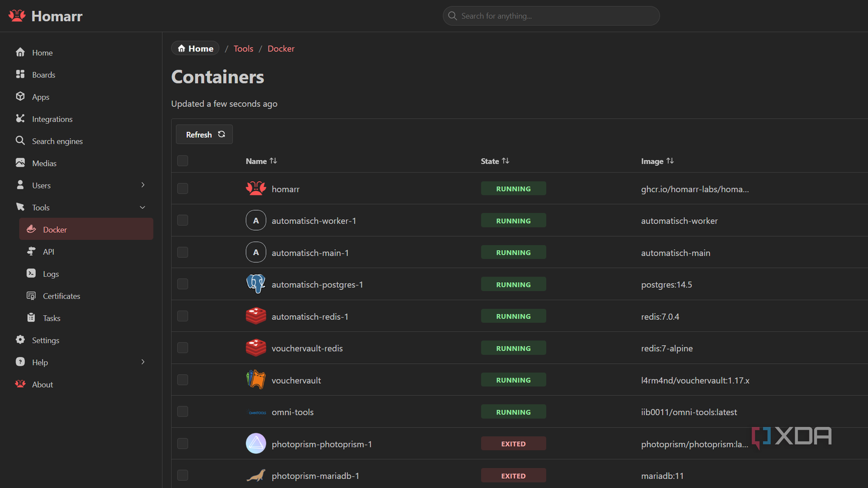Screen dimensions: 868x488
Task: Sort containers by Name column arrows
Action: pos(273,161)
